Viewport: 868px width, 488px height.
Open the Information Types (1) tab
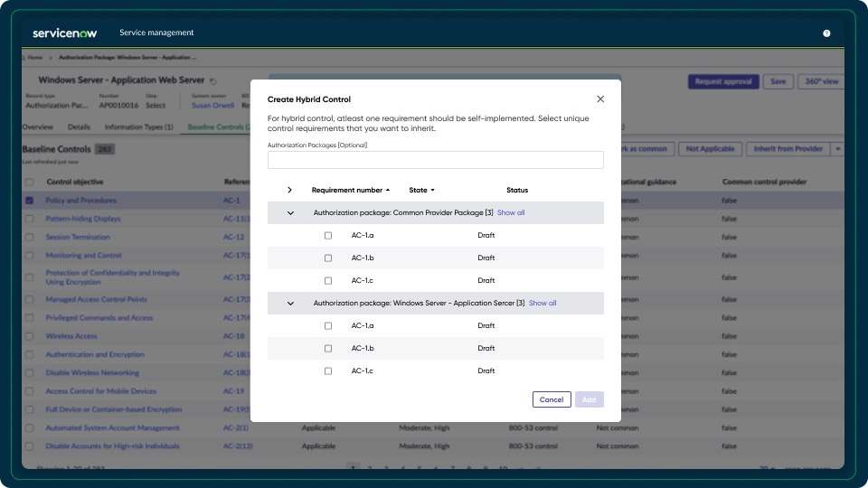click(x=138, y=127)
